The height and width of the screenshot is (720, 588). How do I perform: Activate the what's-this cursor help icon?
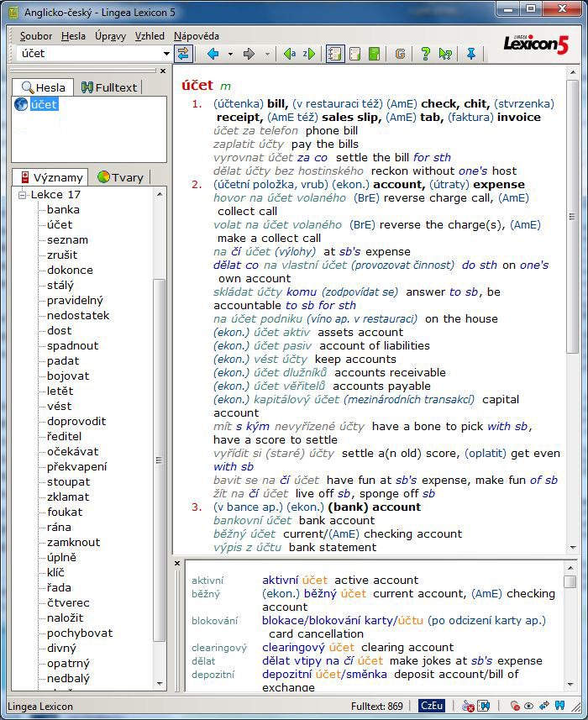(x=445, y=54)
